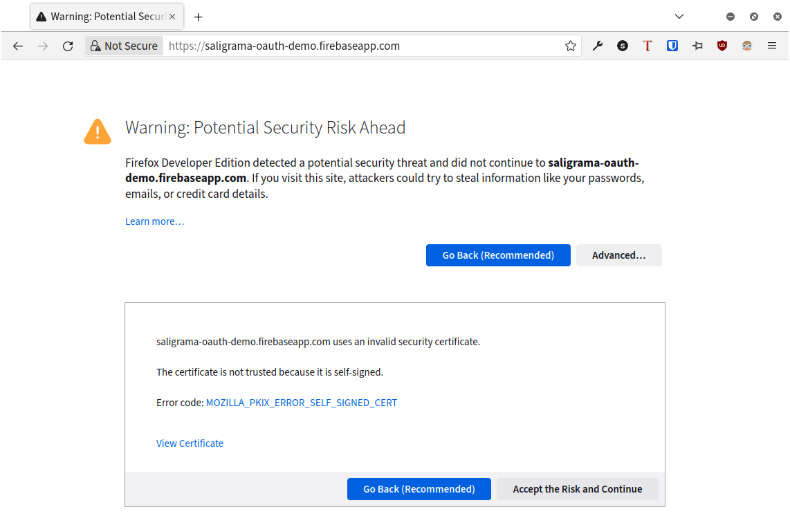Open the Bitwarden shield extension
This screenshot has width=790, height=532.
coord(672,46)
